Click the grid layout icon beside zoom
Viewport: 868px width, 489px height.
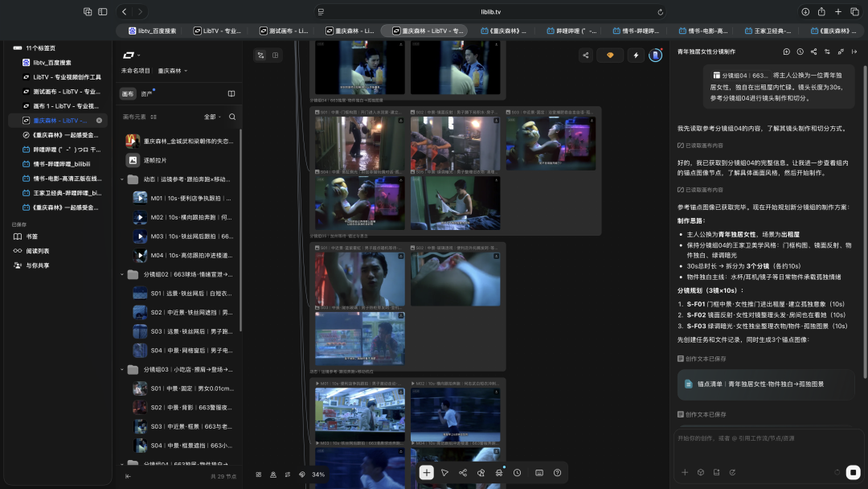(259, 475)
